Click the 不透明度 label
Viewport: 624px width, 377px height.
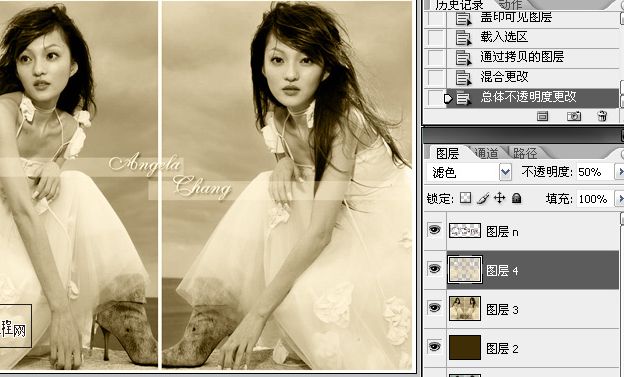547,172
